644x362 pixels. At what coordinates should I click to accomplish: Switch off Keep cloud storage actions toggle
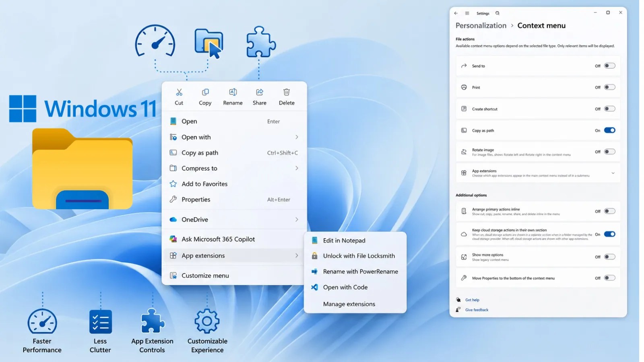point(610,234)
